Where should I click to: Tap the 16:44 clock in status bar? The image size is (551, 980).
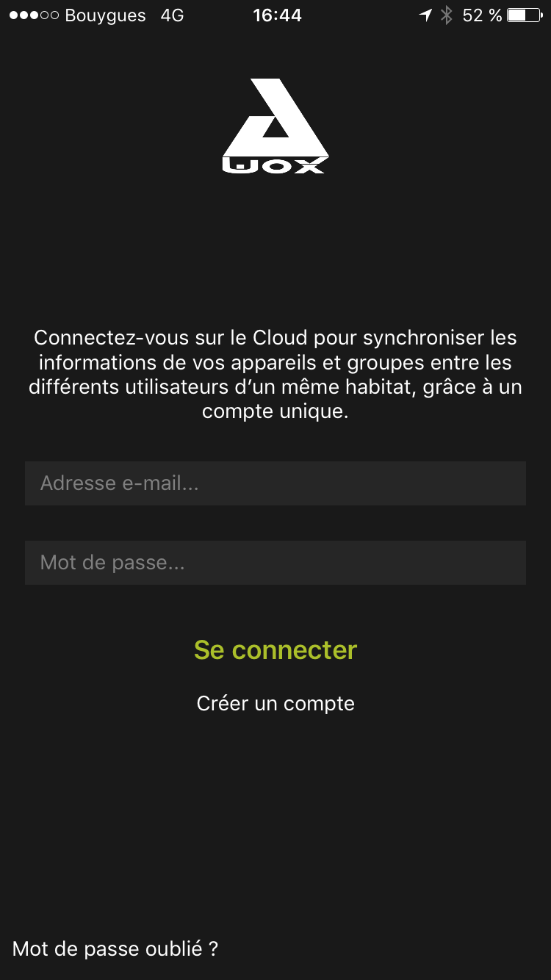pyautogui.click(x=277, y=15)
